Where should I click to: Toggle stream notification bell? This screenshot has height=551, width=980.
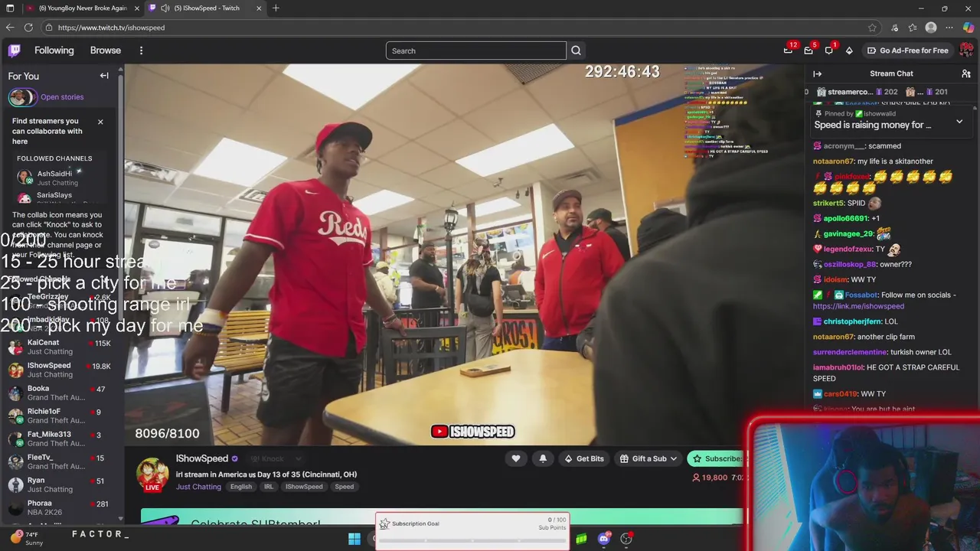coord(543,458)
